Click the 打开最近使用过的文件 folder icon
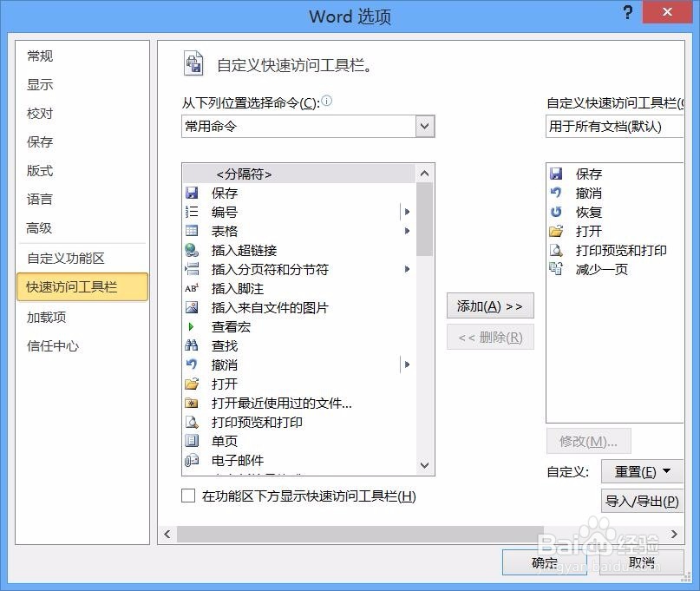Screen dimensions: 700x591 coord(192,403)
